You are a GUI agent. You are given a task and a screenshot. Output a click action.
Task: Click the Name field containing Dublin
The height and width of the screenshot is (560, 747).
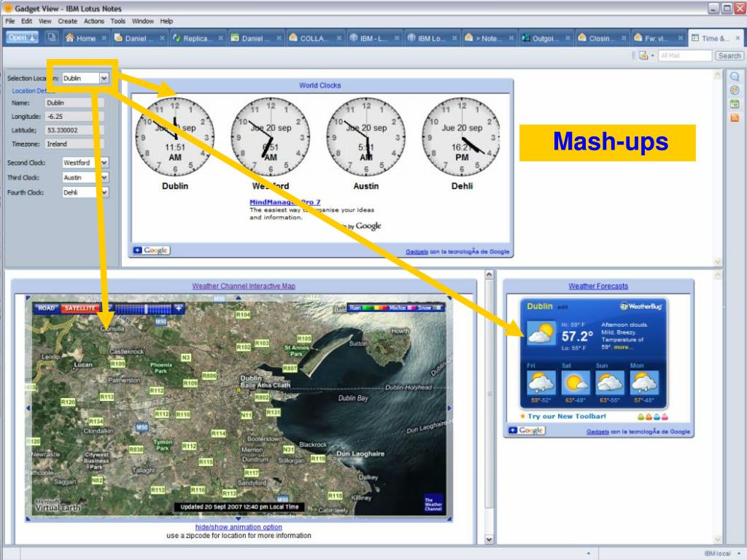click(x=74, y=102)
